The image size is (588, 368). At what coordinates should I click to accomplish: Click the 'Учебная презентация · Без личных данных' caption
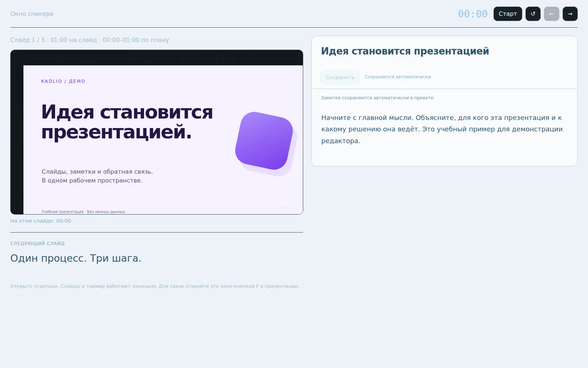pyautogui.click(x=83, y=212)
